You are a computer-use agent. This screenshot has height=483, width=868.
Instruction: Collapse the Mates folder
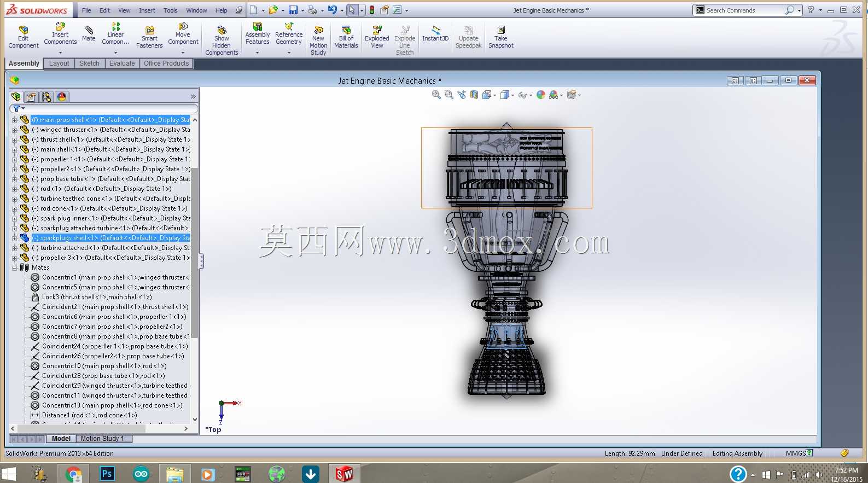(15, 267)
